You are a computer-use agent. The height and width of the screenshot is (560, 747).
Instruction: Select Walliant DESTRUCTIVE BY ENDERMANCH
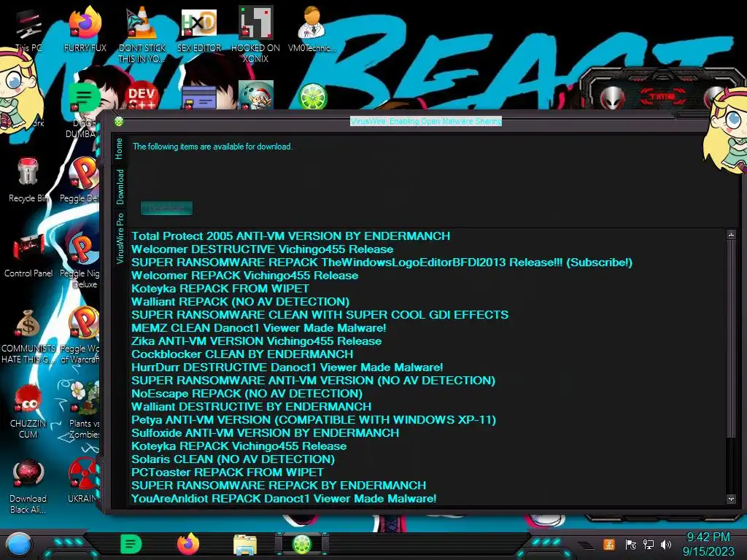pos(252,407)
